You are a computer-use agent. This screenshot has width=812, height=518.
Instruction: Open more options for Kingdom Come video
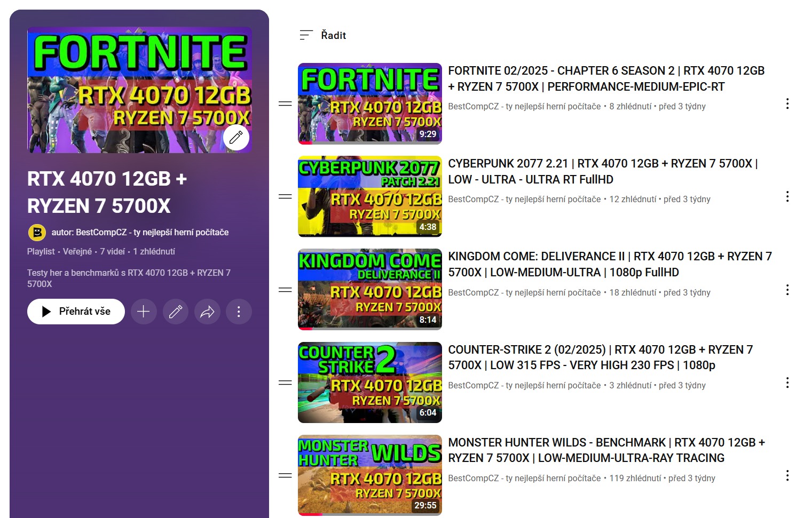(787, 290)
